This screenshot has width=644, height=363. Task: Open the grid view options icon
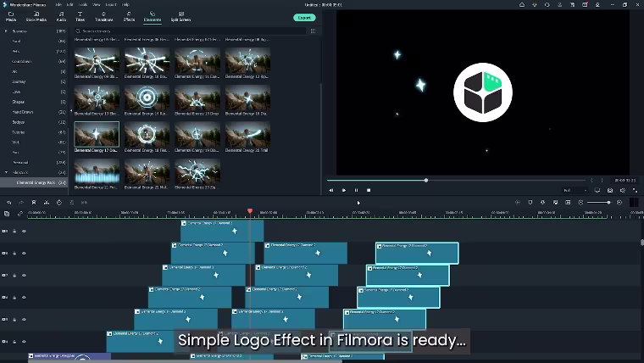313,31
